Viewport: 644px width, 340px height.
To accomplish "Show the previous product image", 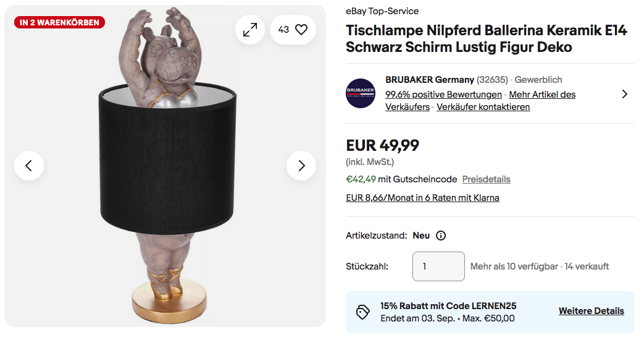I will tap(29, 166).
